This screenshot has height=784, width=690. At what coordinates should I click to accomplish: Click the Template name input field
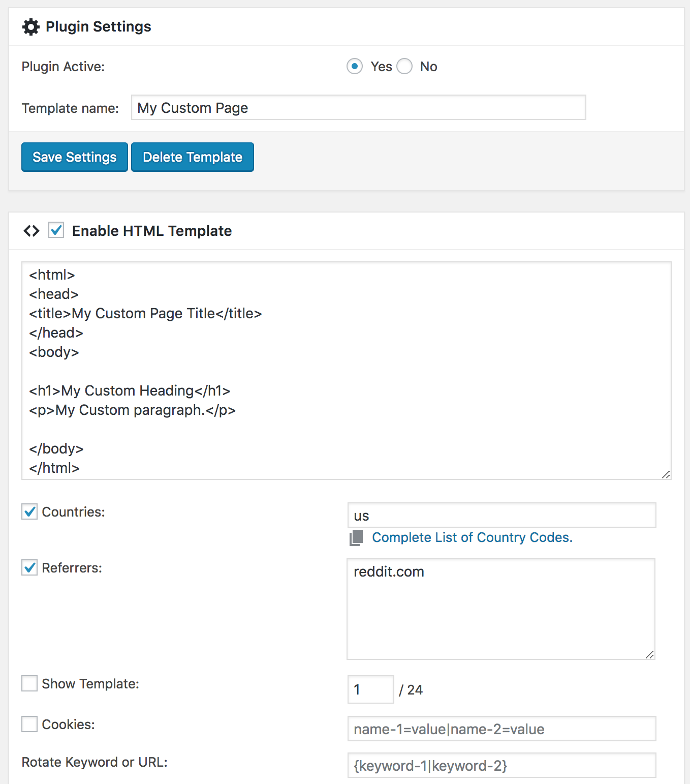[359, 107]
